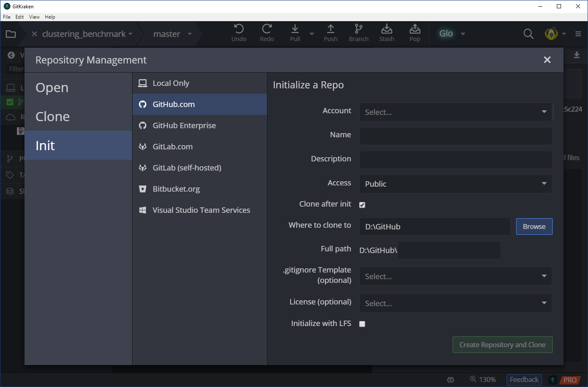Enable the Initialize with LFS checkbox
The height and width of the screenshot is (387, 588).
pyautogui.click(x=362, y=324)
